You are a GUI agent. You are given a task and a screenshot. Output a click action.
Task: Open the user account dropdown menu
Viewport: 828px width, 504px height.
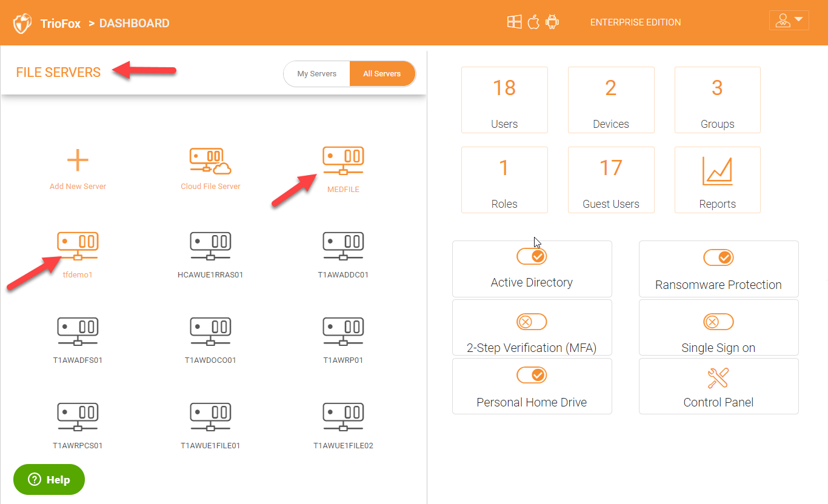(x=789, y=20)
